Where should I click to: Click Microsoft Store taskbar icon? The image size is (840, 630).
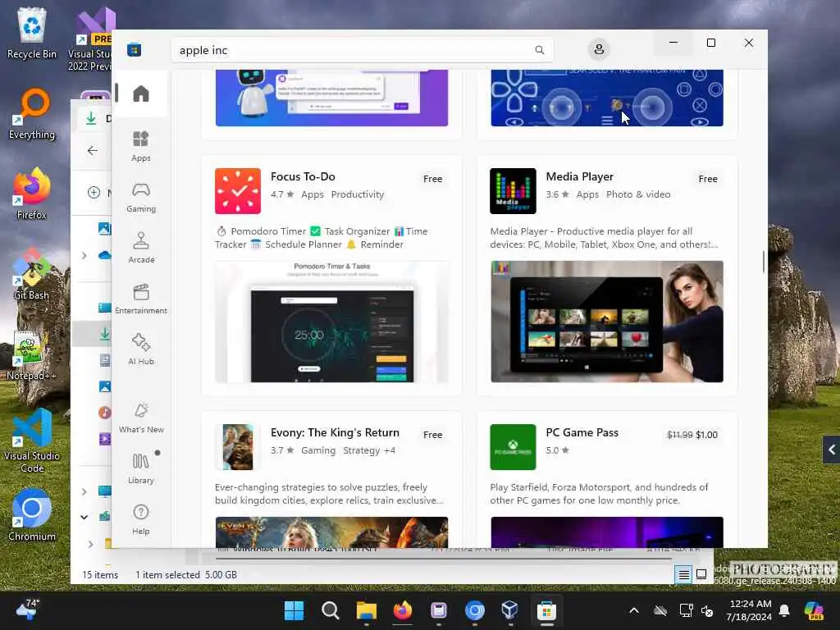tap(546, 610)
